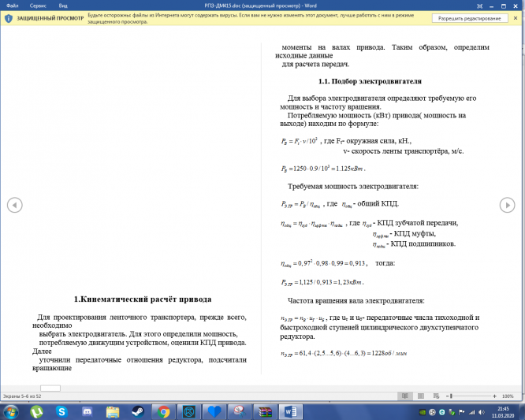Dismiss the protected view warning bar

tap(516, 18)
